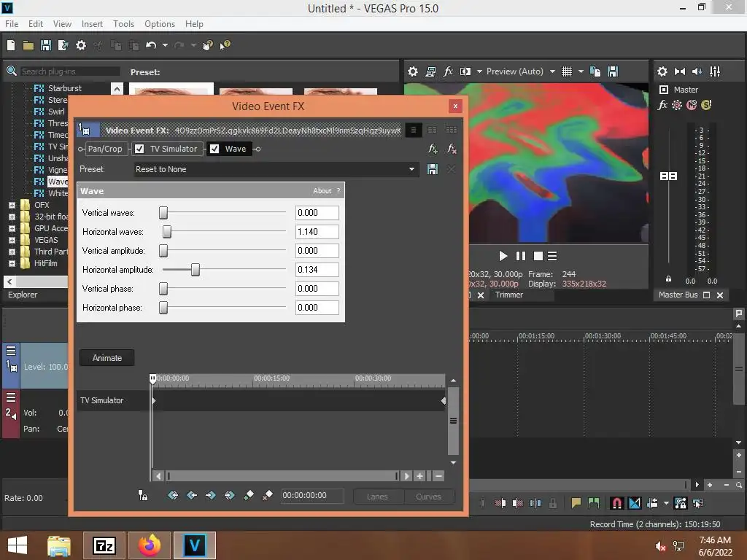Copy snapshot to clipboard in preview toolbar

click(x=595, y=71)
